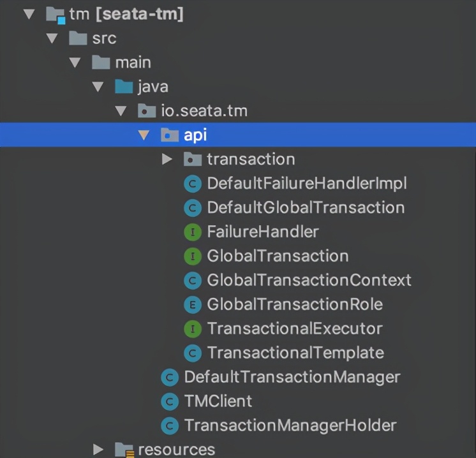Select DefaultGlobalTransaction class
Viewport: 476px width, 458px height.
(x=306, y=208)
